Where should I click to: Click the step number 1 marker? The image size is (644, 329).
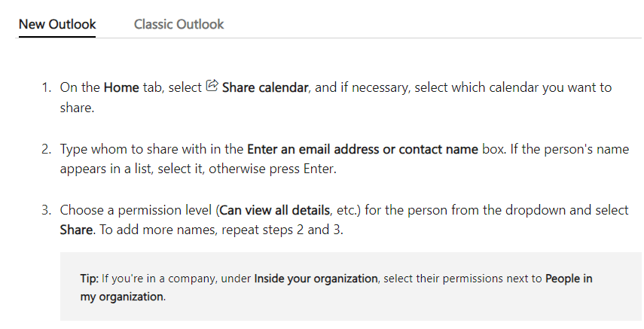[47, 87]
